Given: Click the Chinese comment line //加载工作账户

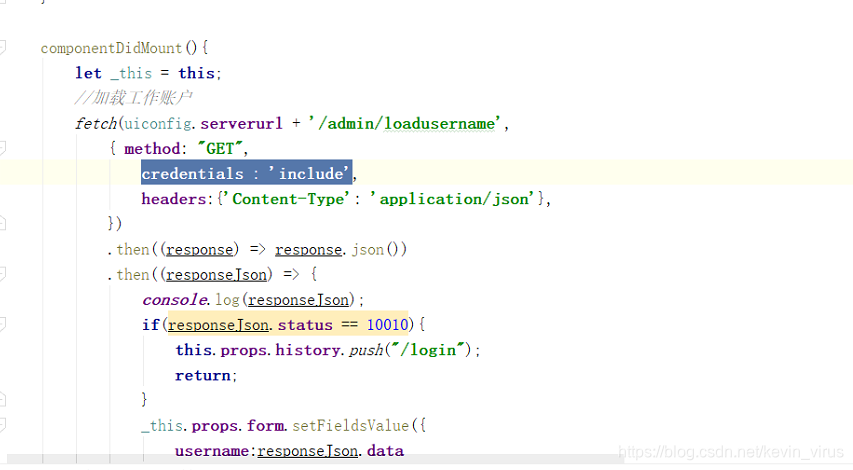Looking at the screenshot, I should coord(133,98).
